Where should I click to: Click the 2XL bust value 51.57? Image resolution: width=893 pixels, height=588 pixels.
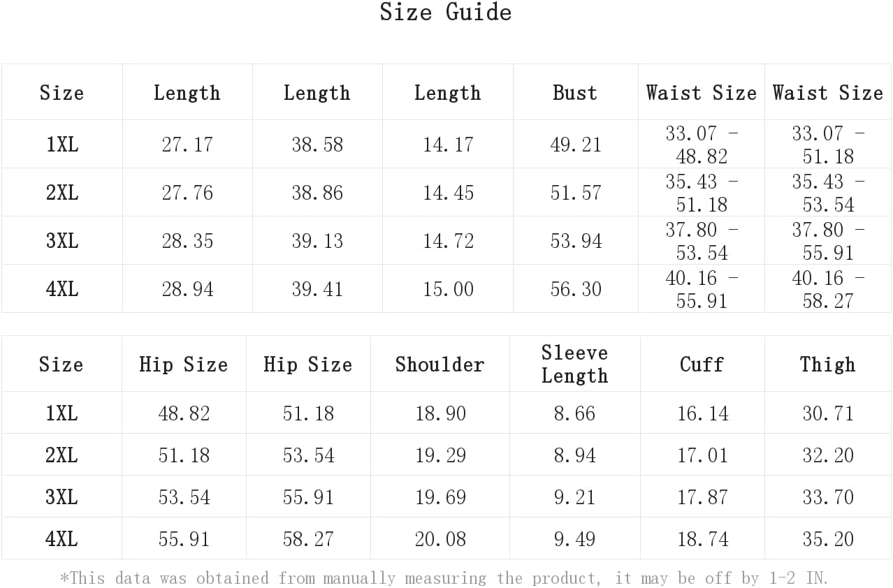[576, 193]
